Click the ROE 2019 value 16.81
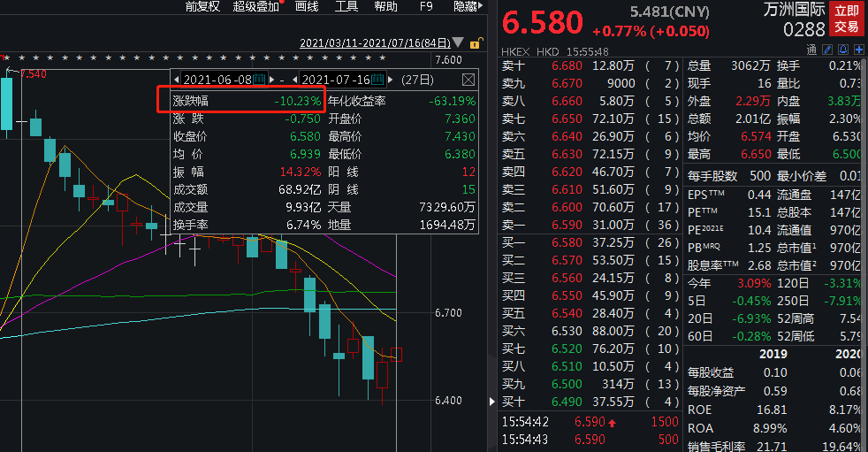Viewport: 868px width, 452px height. point(772,410)
